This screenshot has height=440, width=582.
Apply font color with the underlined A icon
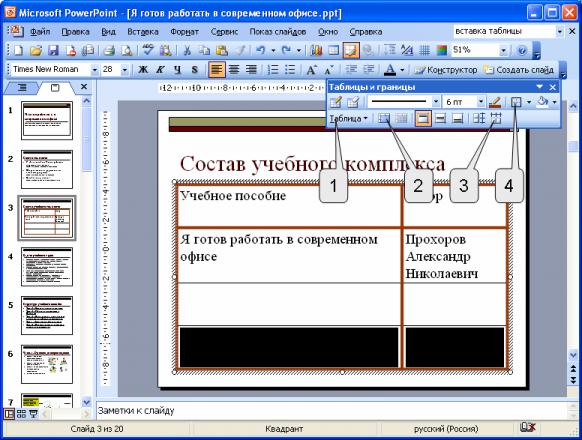tap(390, 69)
